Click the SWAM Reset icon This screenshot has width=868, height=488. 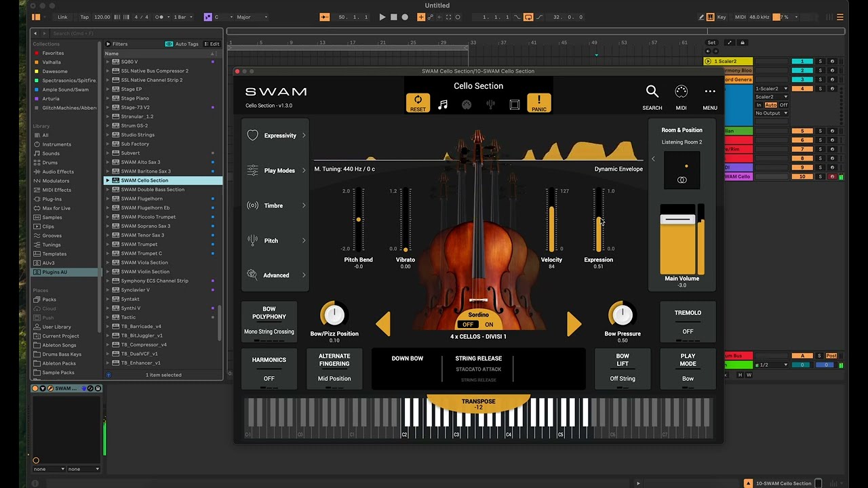click(x=418, y=102)
